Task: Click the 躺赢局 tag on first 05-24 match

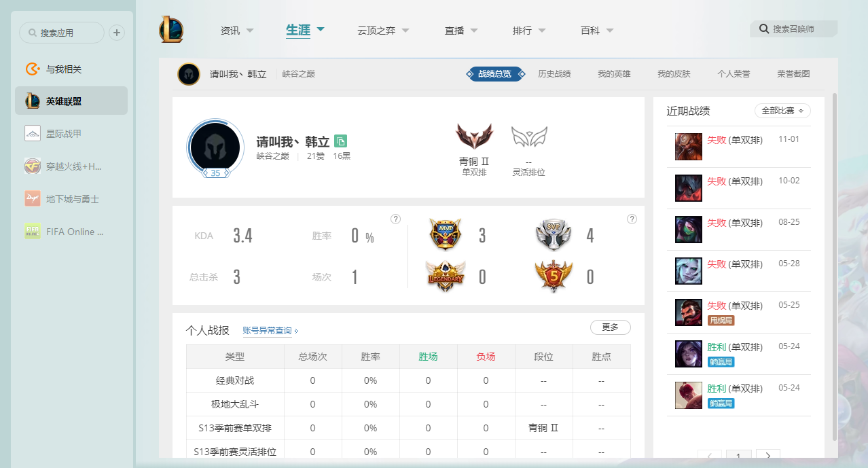Action: tap(721, 362)
